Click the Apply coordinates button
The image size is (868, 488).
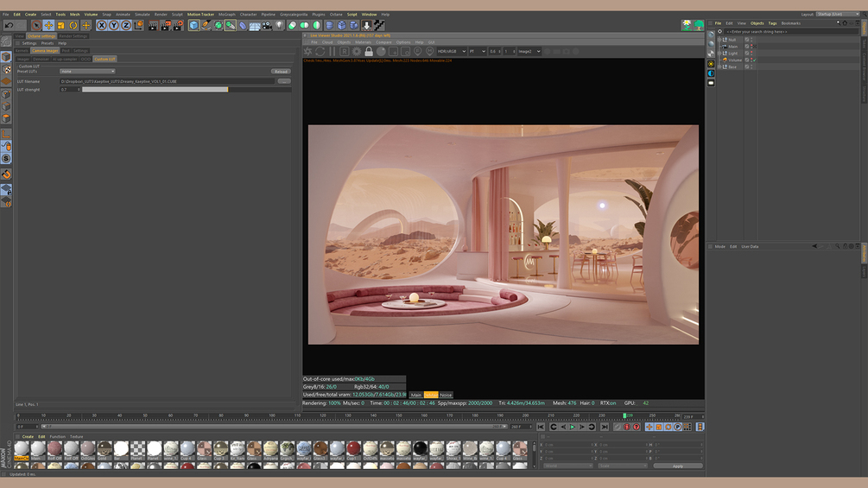(x=678, y=466)
